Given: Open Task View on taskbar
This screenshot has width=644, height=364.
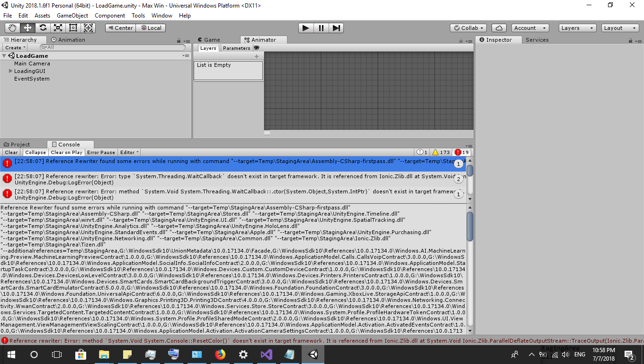Looking at the screenshot, I should [x=57, y=354].
